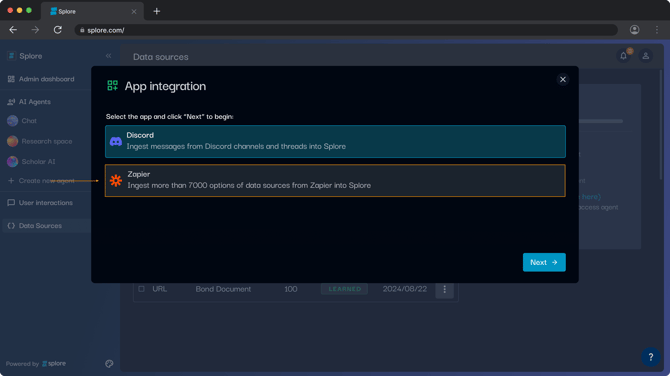
Task: Open the theme palette icon
Action: pos(109,364)
